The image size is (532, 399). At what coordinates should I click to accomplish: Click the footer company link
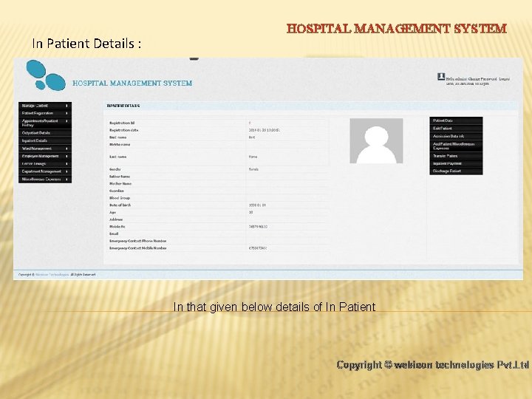point(52,274)
